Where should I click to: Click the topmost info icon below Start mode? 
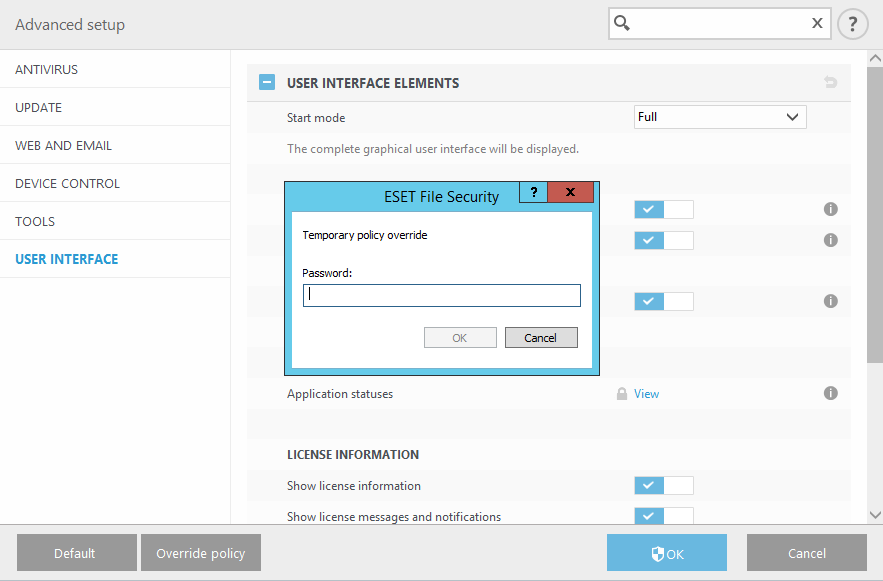[x=830, y=209]
